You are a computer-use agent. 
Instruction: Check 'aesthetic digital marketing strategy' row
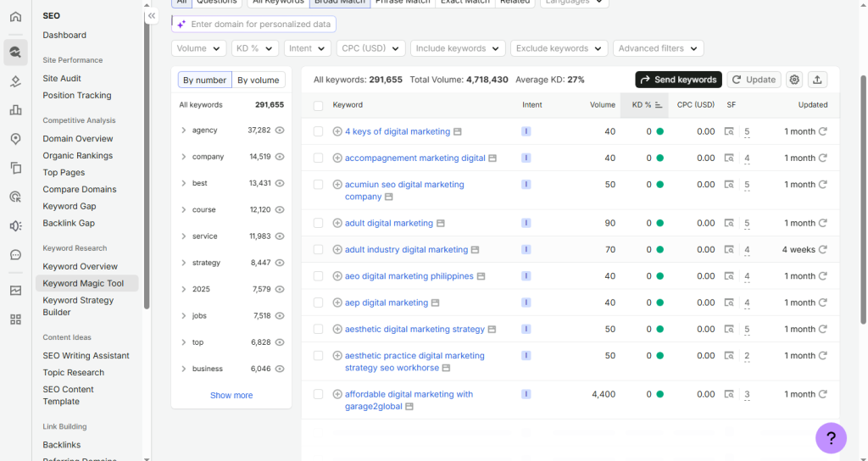point(319,330)
